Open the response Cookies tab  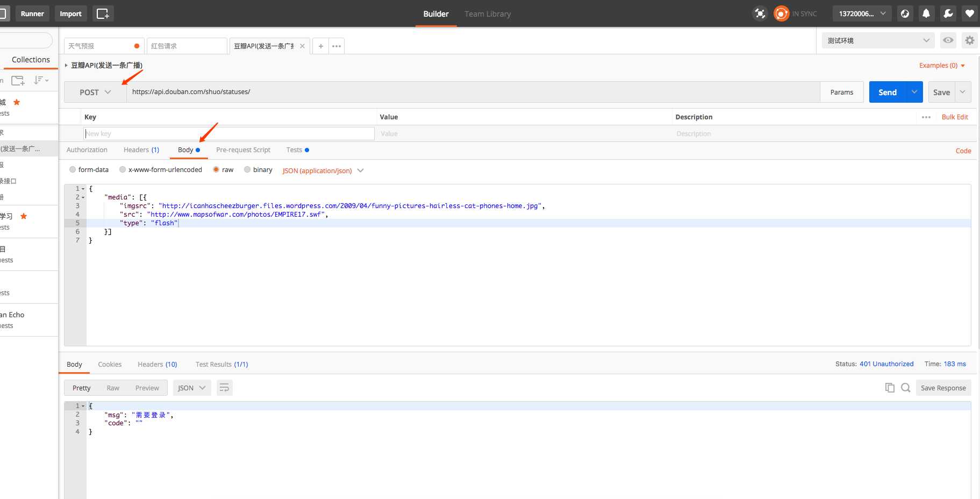coord(110,365)
